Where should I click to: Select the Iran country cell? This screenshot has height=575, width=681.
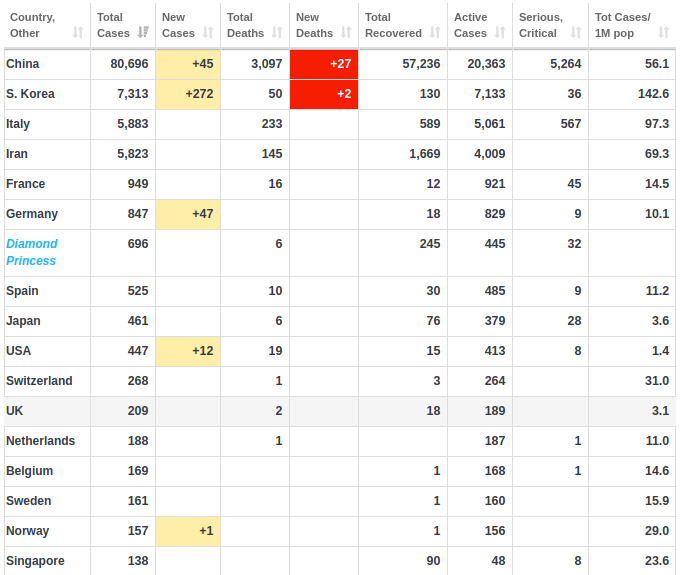pyautogui.click(x=47, y=154)
